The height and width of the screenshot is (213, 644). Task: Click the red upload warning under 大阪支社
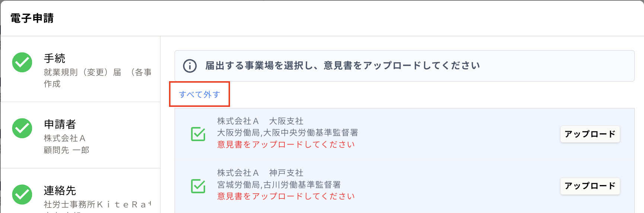click(x=286, y=144)
